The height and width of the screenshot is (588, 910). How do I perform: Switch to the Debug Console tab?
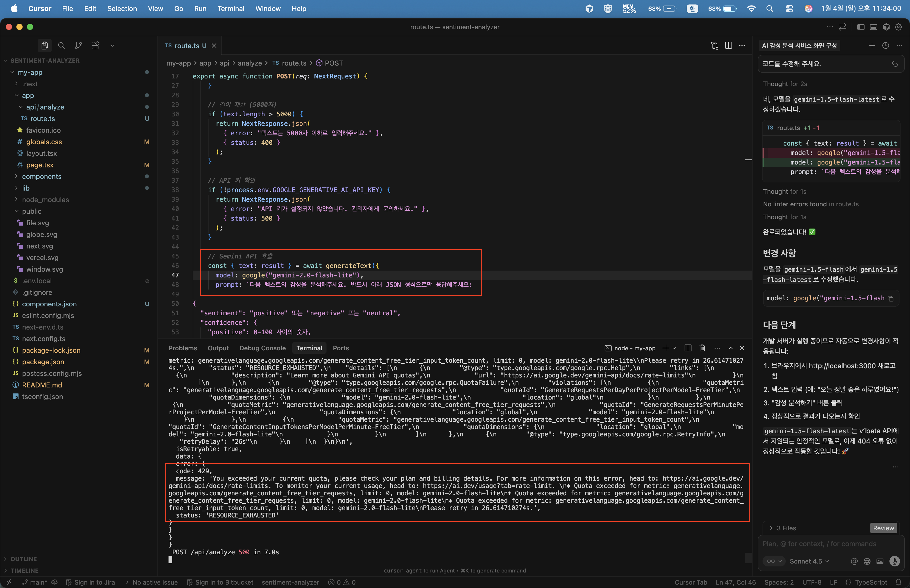[262, 348]
